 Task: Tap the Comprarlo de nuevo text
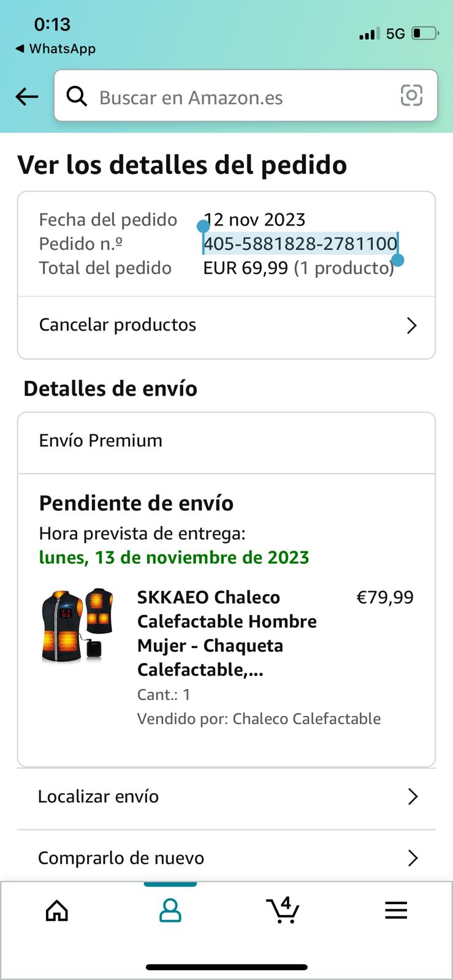click(121, 858)
